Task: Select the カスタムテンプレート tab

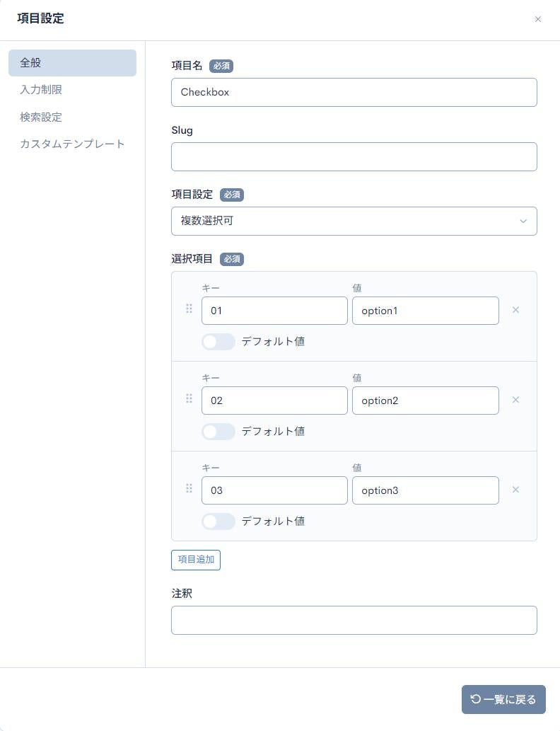Action: pyautogui.click(x=72, y=144)
